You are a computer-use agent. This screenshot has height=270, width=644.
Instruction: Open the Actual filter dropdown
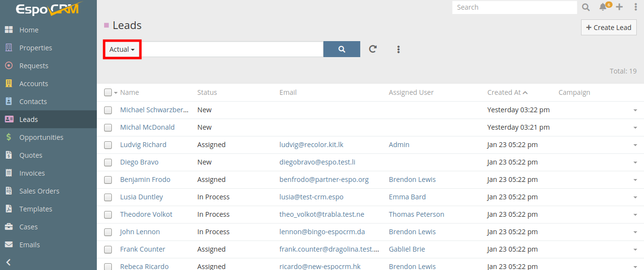coord(122,49)
